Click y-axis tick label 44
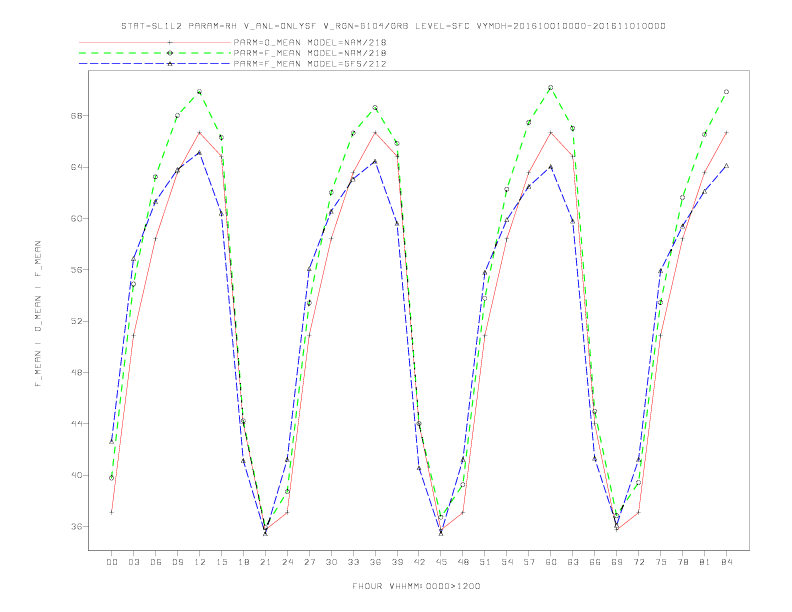Screen dimensions: 792x612 [76, 424]
